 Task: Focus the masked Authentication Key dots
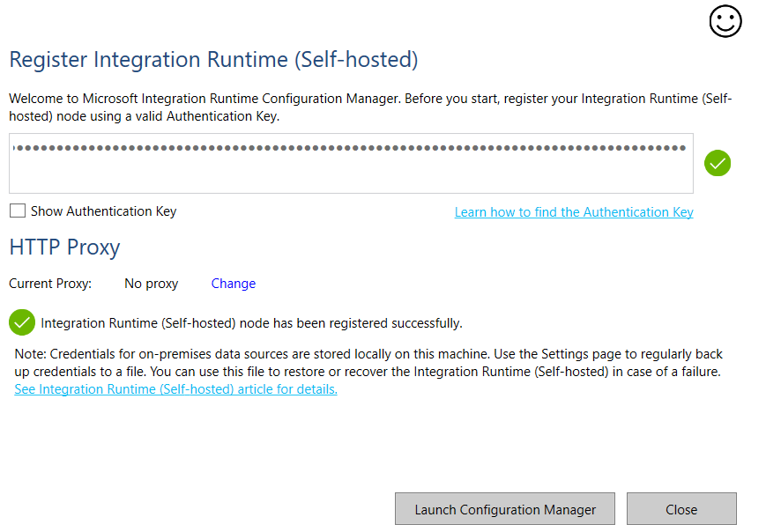click(352, 148)
